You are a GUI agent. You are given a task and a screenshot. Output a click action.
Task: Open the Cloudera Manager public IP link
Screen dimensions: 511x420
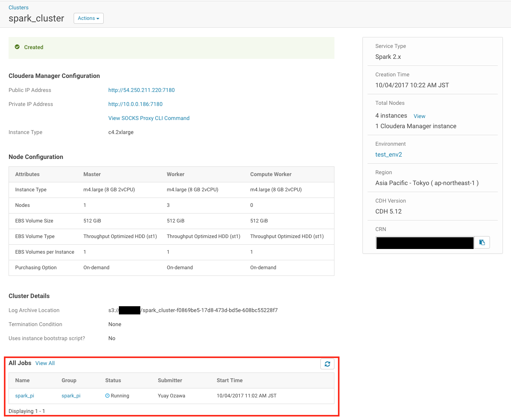point(141,90)
